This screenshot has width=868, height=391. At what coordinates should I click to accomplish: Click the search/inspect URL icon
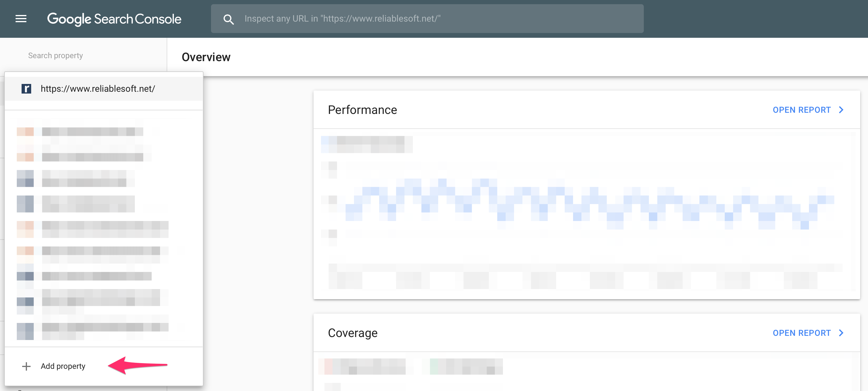(228, 18)
